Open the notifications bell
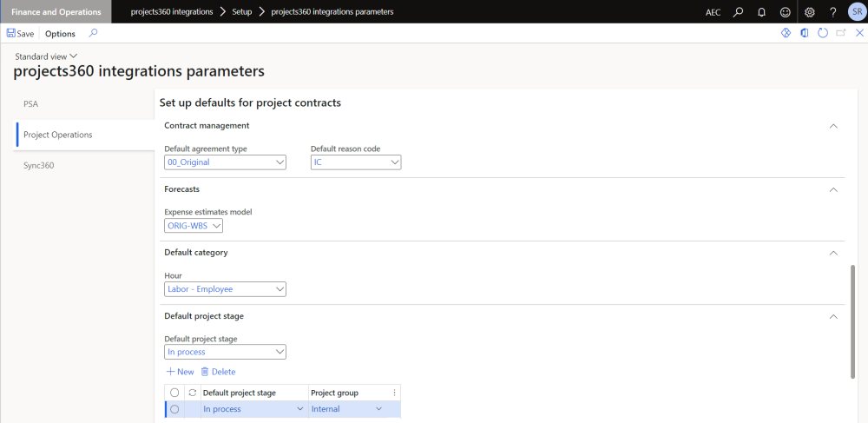Image resolution: width=868 pixels, height=423 pixels. (x=761, y=12)
